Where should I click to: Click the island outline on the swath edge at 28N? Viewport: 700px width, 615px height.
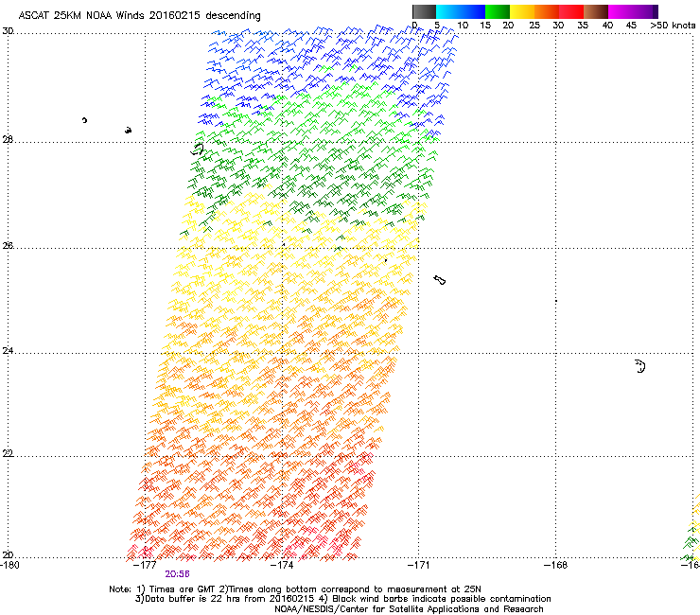pos(198,149)
